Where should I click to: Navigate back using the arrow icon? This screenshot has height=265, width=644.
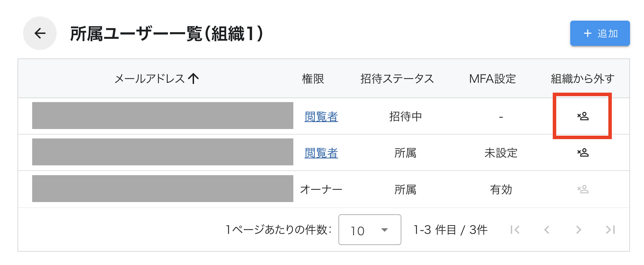39,34
